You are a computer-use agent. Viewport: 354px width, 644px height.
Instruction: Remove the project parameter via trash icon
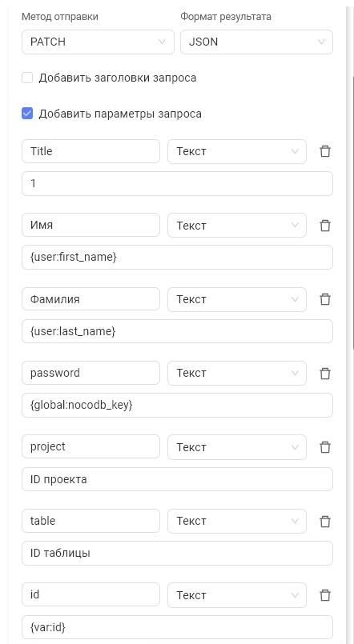pos(325,447)
